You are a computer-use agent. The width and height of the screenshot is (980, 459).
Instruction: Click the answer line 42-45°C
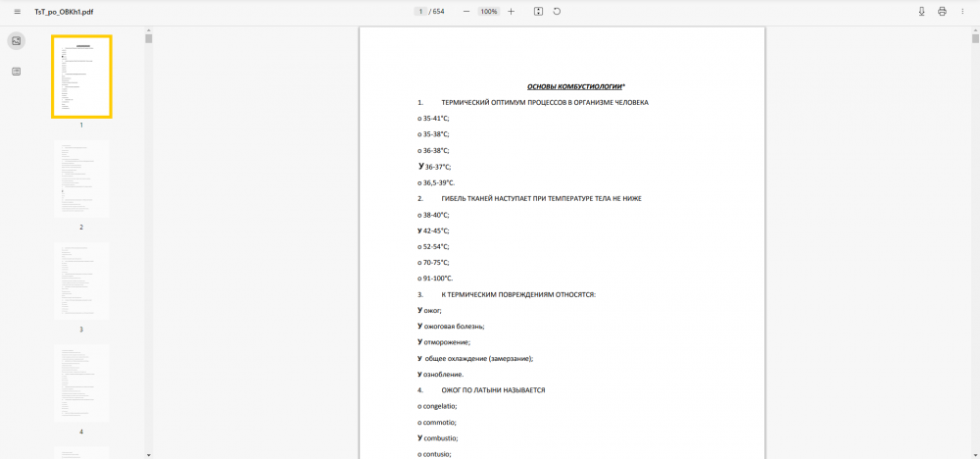click(x=433, y=230)
